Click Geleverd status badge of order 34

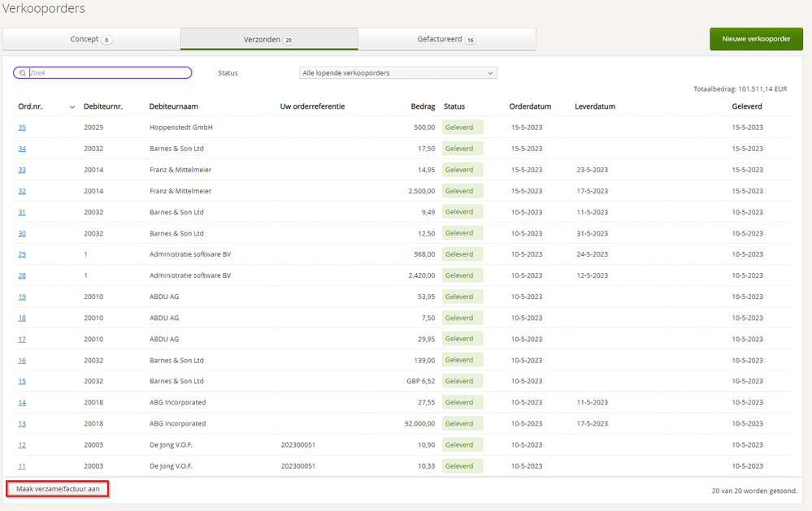pos(462,149)
